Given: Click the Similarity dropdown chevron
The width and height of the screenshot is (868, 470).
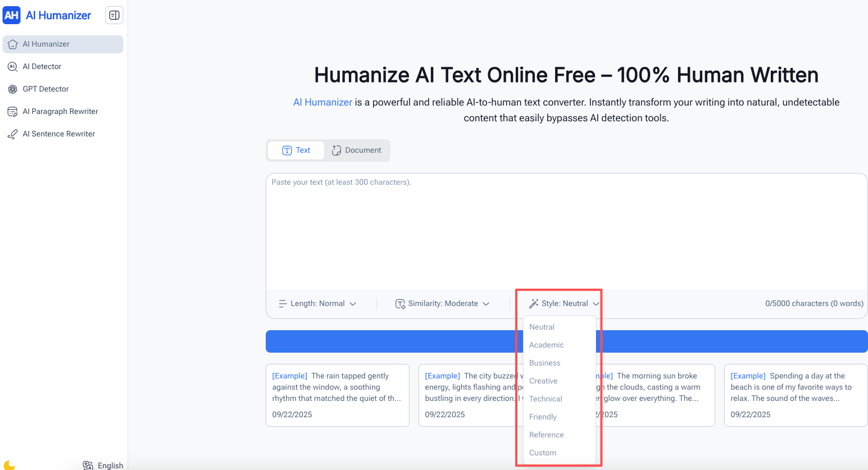Looking at the screenshot, I should pos(486,304).
